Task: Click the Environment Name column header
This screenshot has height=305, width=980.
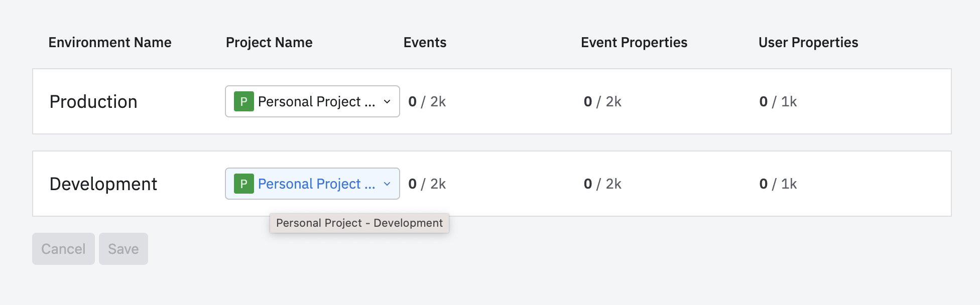Action: click(110, 43)
